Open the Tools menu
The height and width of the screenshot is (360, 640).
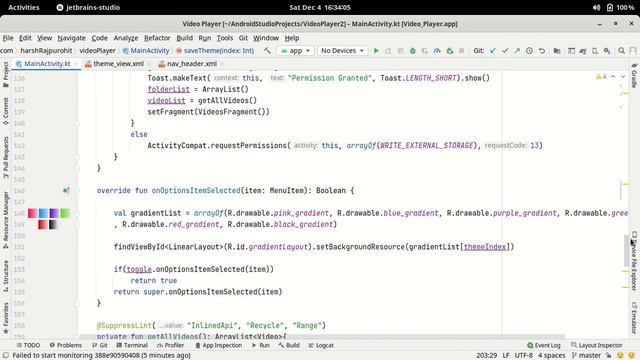pyautogui.click(x=224, y=38)
